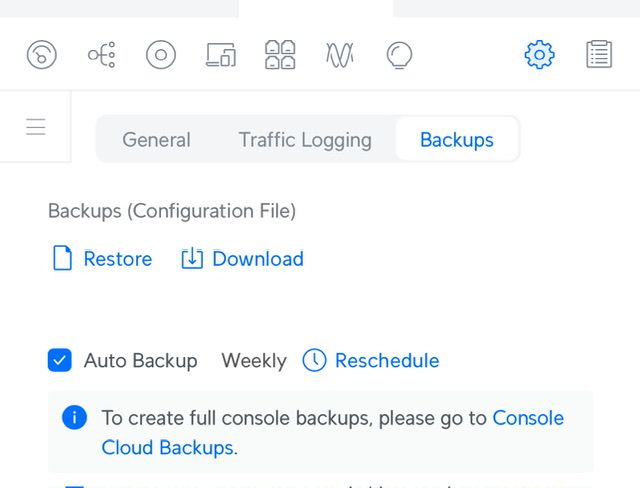Click the UniFi Devices circle icon
The image size is (640, 488).
tap(160, 54)
